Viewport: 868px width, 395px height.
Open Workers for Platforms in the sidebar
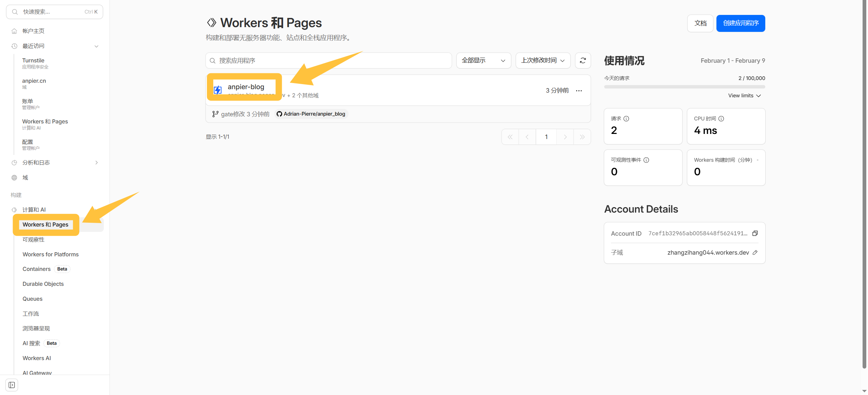tap(51, 254)
